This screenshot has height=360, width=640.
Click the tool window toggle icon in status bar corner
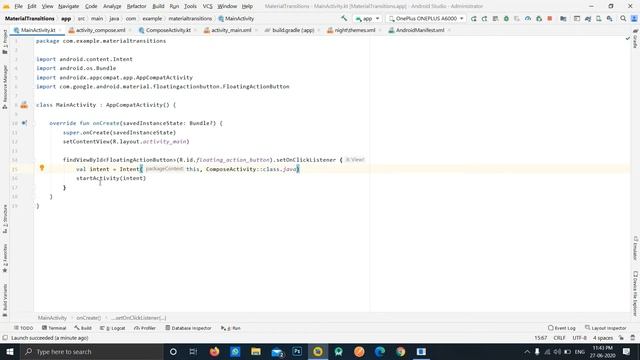coord(5,338)
